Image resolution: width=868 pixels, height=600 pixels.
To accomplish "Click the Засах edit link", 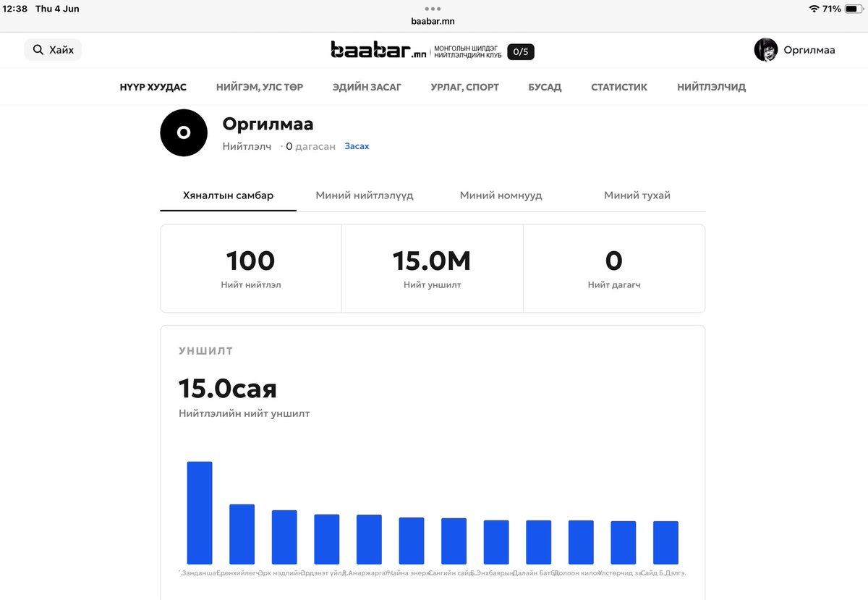I will click(x=357, y=146).
